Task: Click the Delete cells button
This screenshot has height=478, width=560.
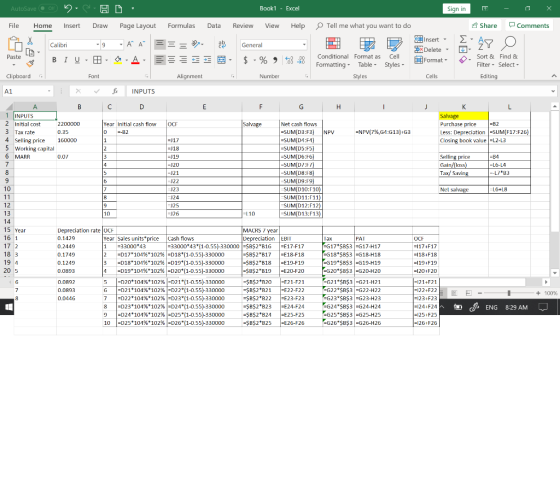Action: [431, 50]
